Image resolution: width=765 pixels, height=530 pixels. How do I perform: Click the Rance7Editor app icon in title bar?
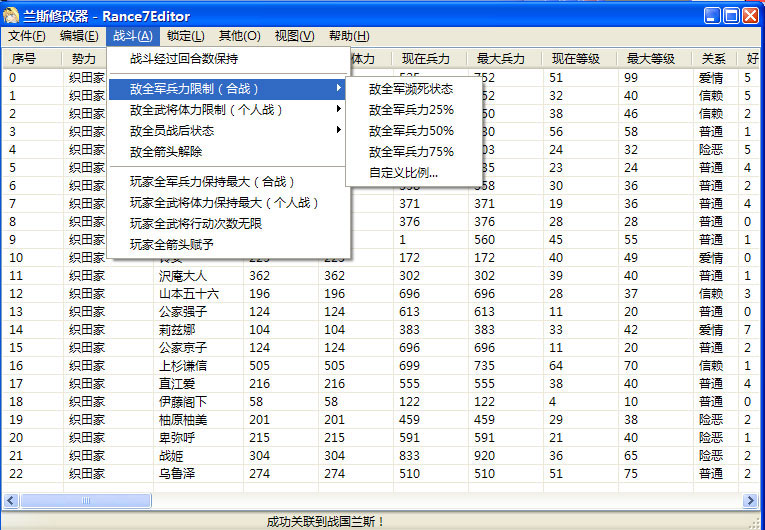click(x=12, y=16)
